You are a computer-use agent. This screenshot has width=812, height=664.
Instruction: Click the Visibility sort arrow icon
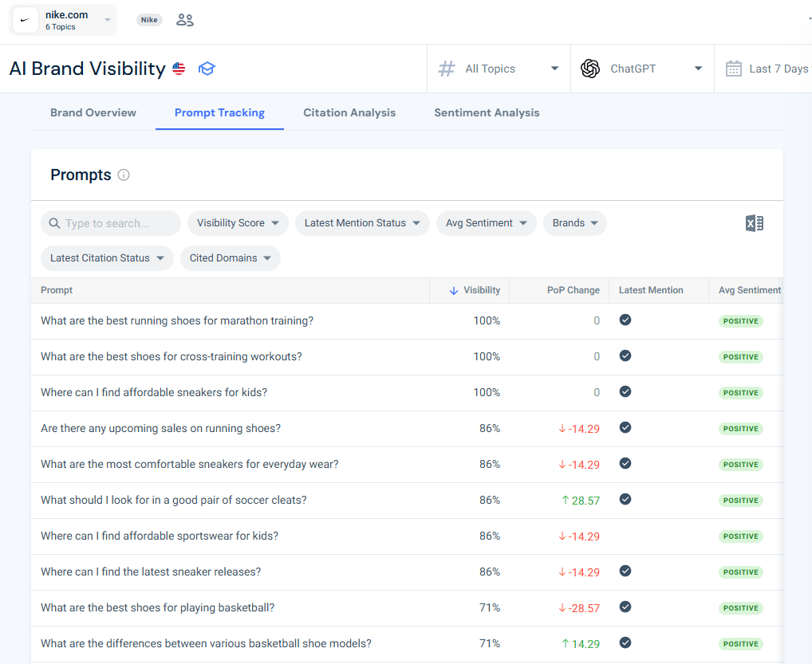pyautogui.click(x=454, y=291)
